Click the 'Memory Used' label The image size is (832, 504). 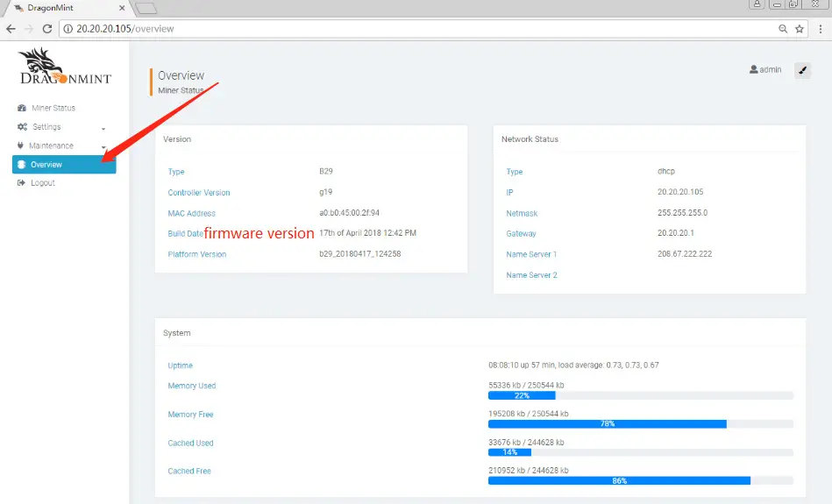tap(191, 386)
